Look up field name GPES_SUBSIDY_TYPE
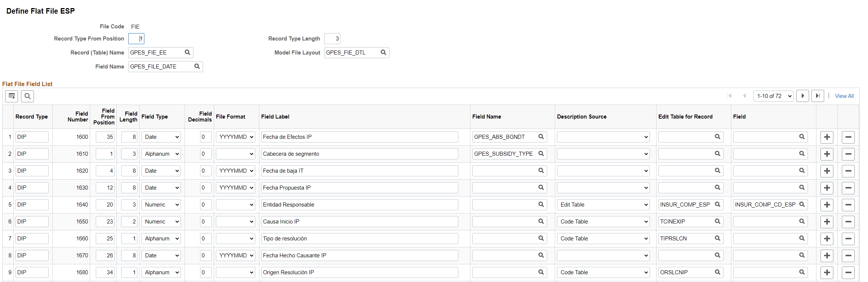868x282 pixels. coord(541,154)
